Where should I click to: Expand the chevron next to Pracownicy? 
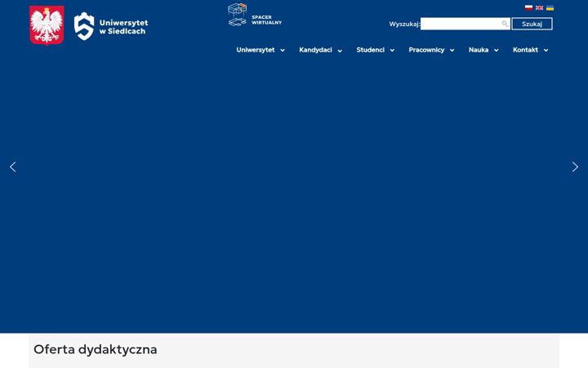[452, 51]
